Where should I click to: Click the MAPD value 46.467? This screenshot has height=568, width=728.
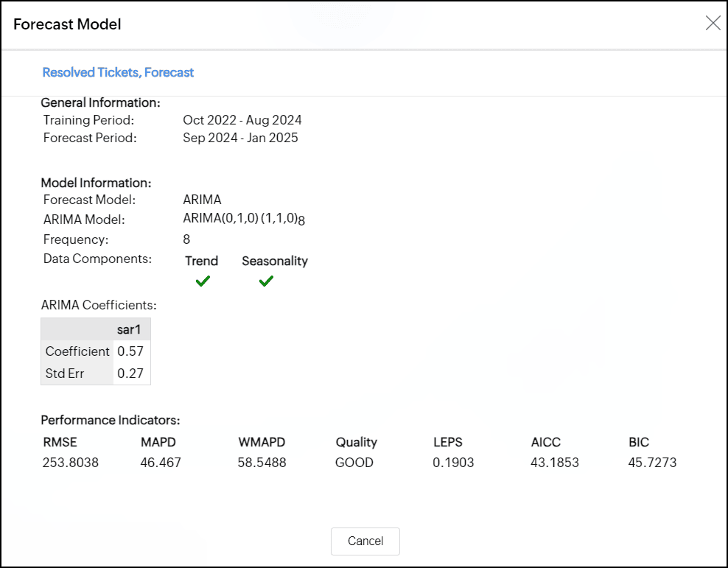tap(161, 463)
